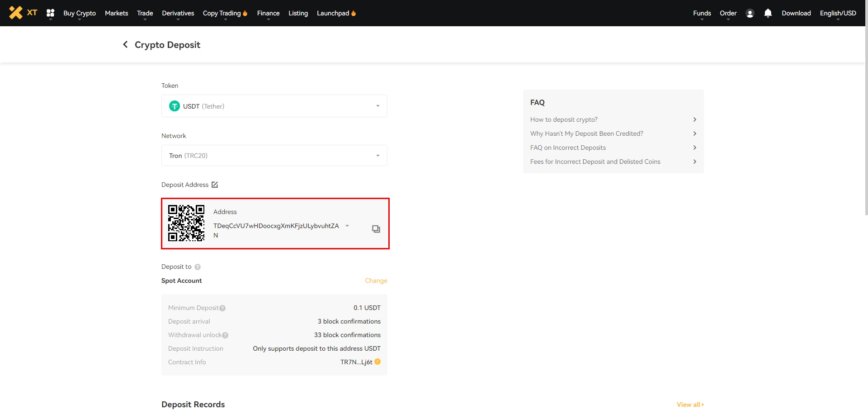Copy the deposit address

[x=376, y=229]
